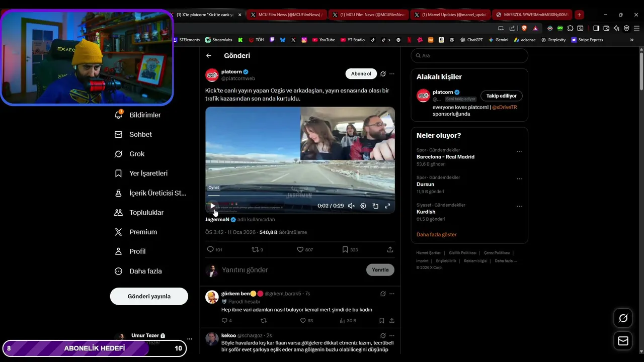The image size is (644, 362).
Task: Go back with the arrow beside Gönderi
Action: [209, 56]
